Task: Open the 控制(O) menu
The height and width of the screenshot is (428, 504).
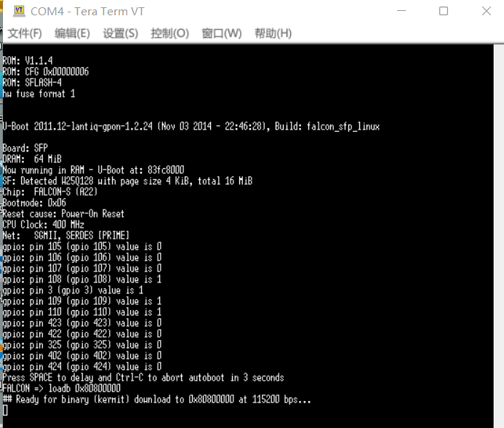Action: pos(169,33)
